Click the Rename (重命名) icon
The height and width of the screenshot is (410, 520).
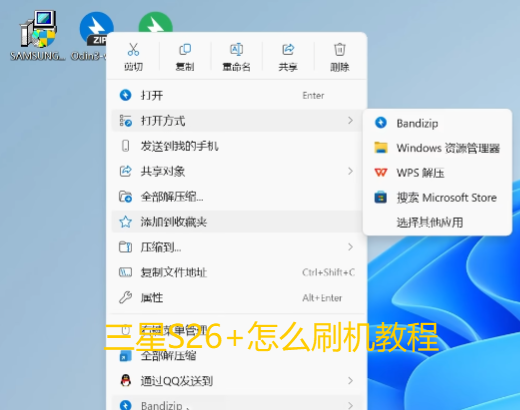[x=236, y=50]
